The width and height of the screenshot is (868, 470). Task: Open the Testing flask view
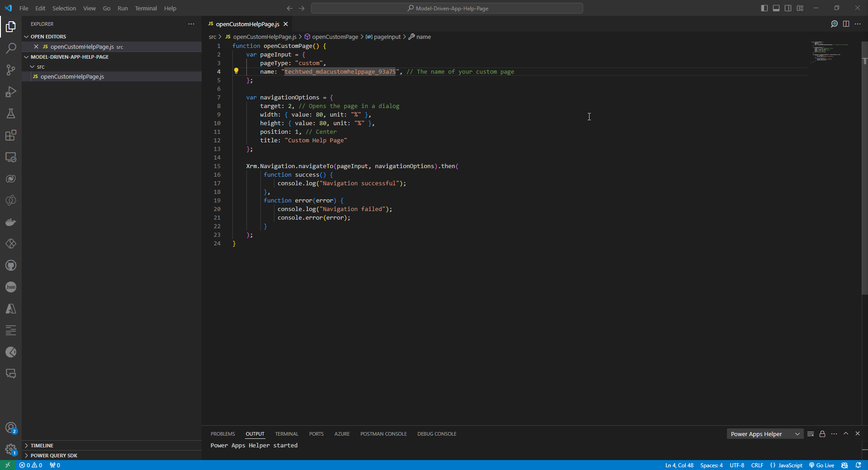pos(11,113)
